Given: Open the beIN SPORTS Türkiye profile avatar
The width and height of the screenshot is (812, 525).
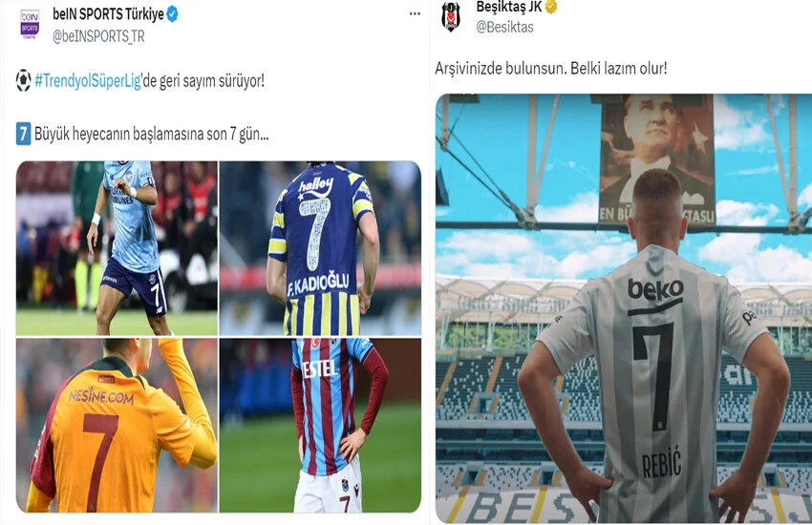Looking at the screenshot, I should [x=30, y=24].
